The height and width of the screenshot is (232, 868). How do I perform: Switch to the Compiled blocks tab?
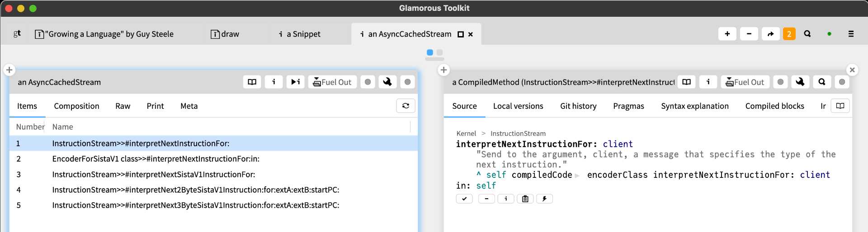[775, 106]
